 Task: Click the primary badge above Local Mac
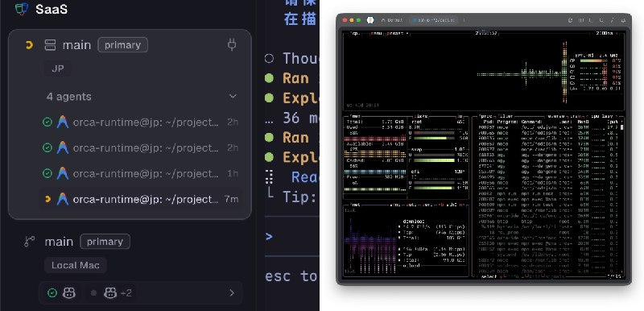tap(105, 242)
